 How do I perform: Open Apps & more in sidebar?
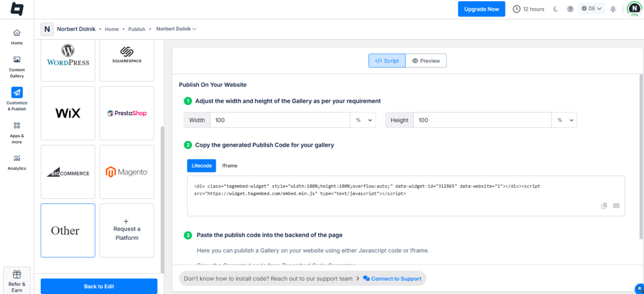[x=17, y=132]
